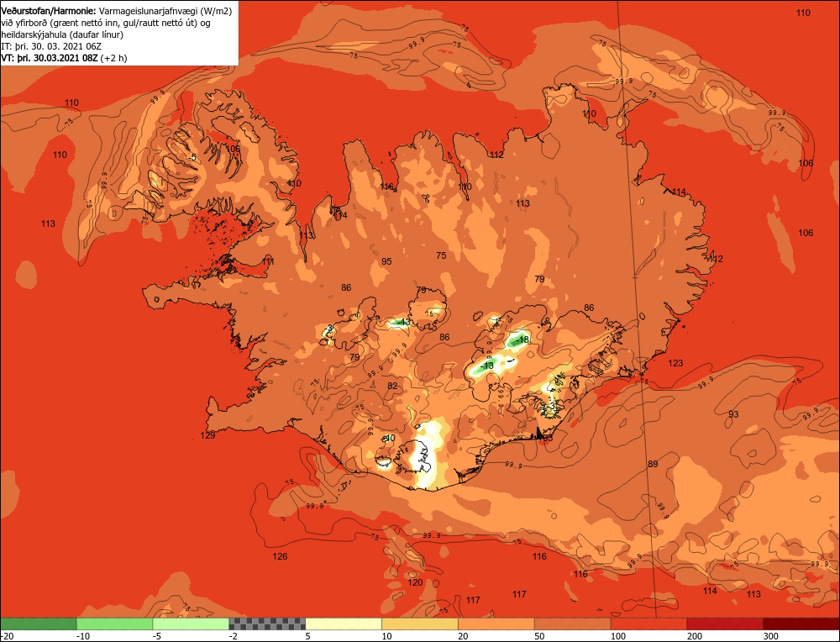Viewport: 840px width, 642px height.
Task: Click the '300' legend scale label
Action: (x=770, y=636)
